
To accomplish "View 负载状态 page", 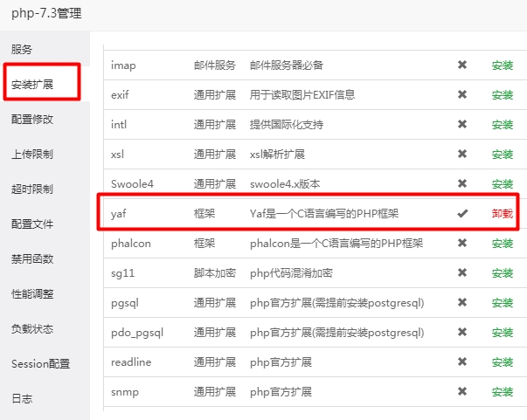I will (32, 328).
